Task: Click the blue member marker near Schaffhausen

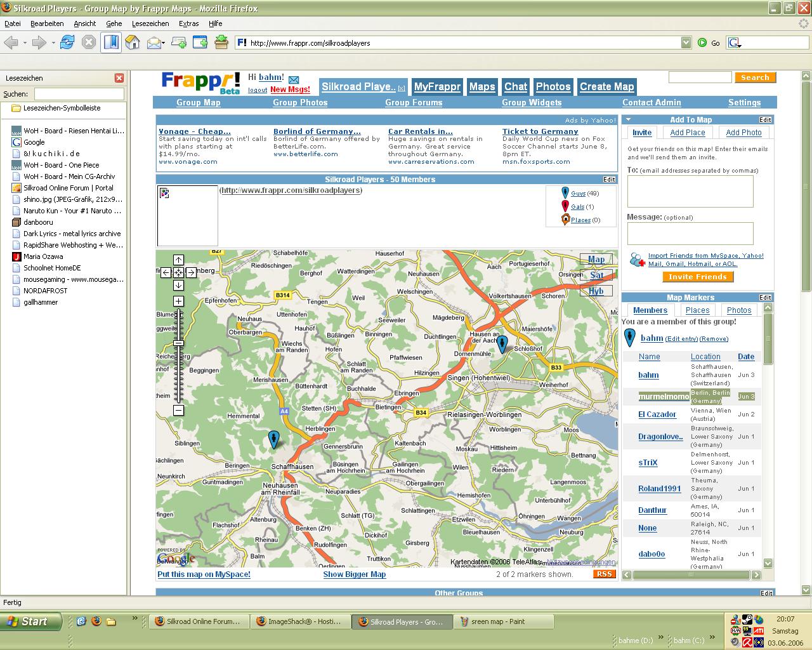Action: click(x=273, y=439)
